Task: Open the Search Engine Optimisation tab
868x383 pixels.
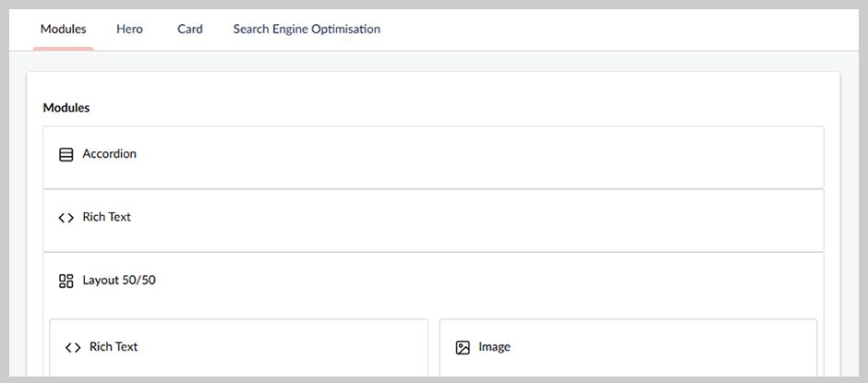Action: pyautogui.click(x=307, y=29)
